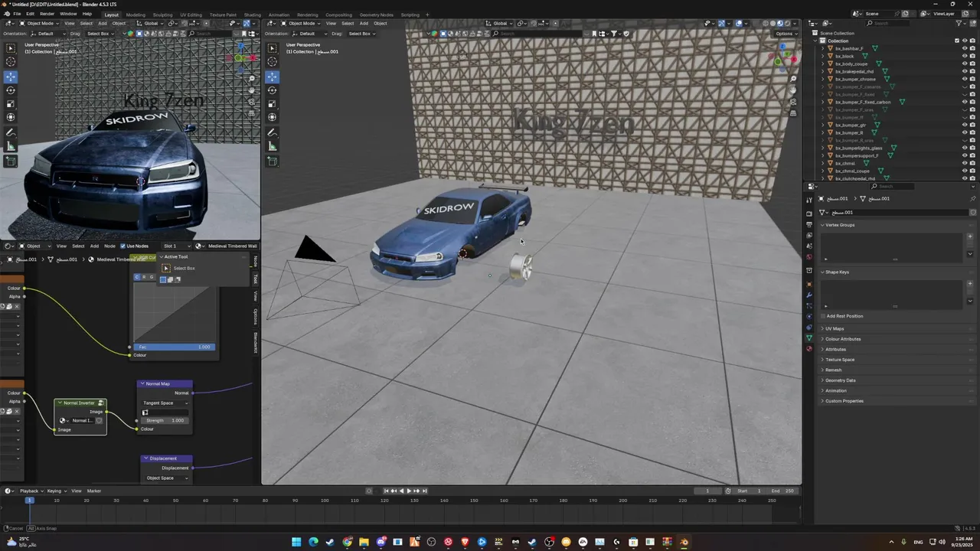Expand the bx_bashbar_F tree item
Image resolution: width=980 pixels, height=551 pixels.
click(823, 48)
